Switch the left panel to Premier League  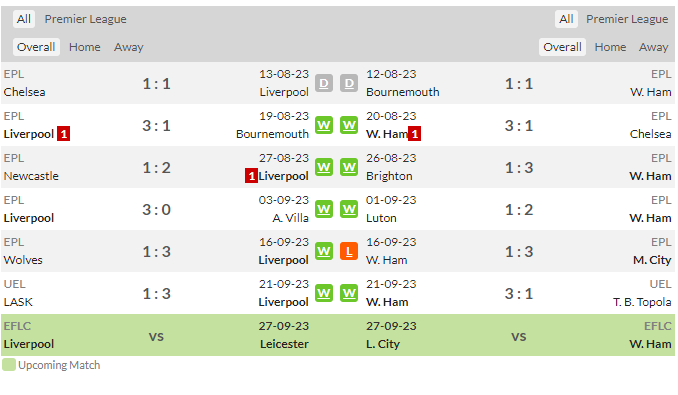(x=86, y=19)
